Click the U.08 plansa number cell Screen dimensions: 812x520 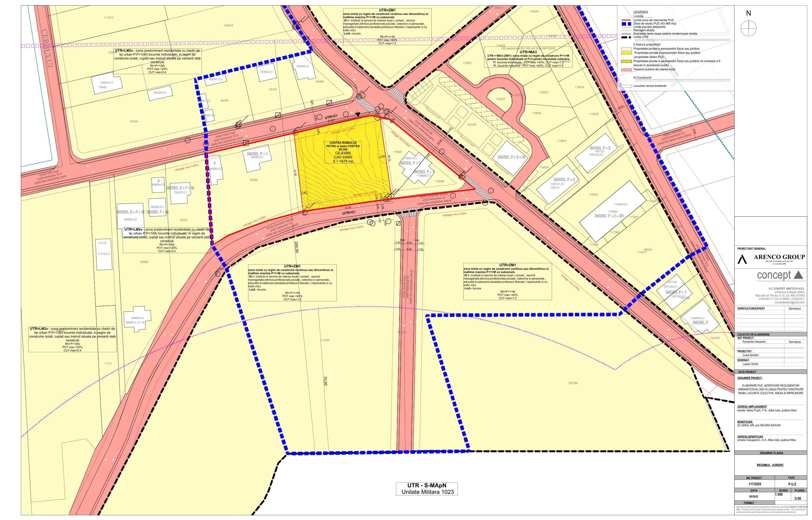(797, 498)
